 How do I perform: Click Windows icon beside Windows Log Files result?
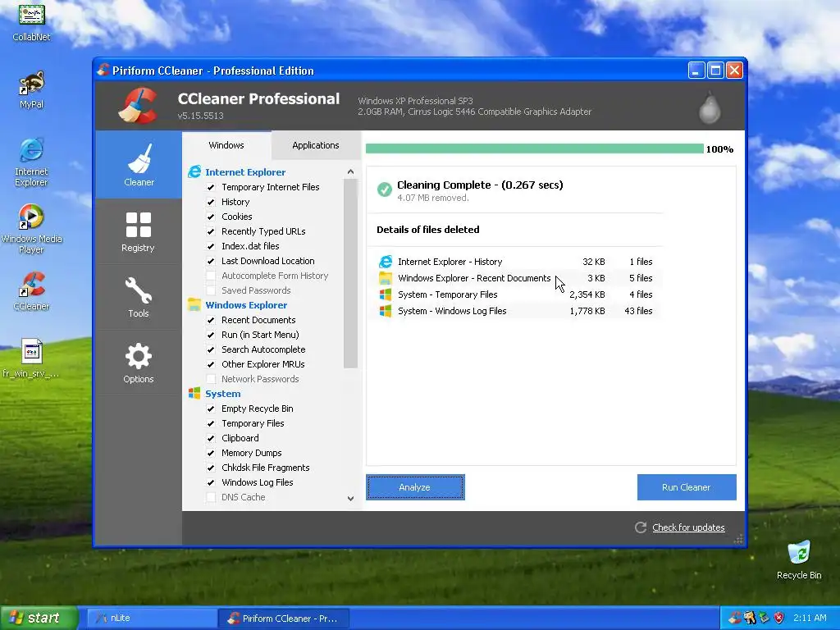click(386, 311)
